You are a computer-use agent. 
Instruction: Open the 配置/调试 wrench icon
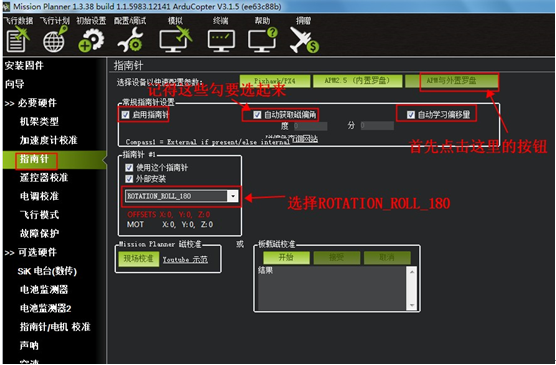pyautogui.click(x=130, y=40)
